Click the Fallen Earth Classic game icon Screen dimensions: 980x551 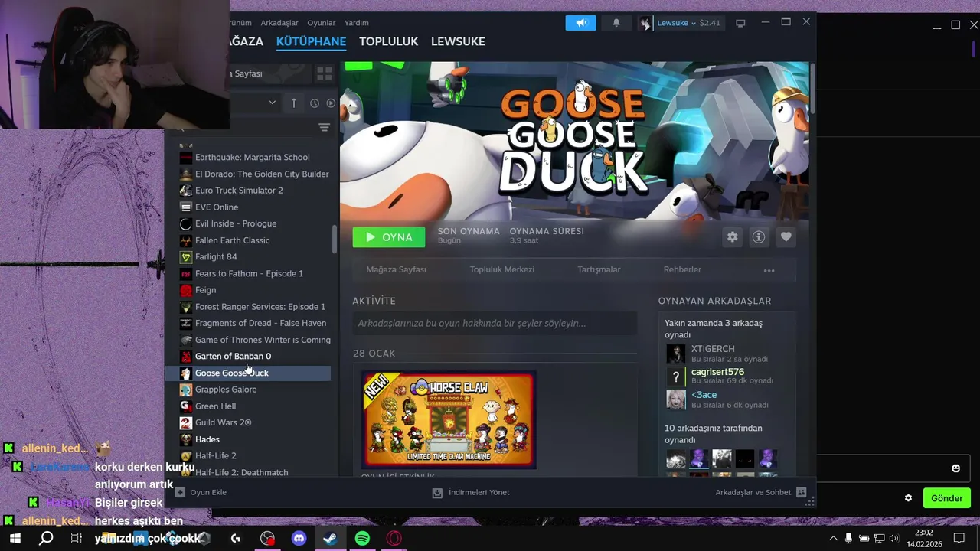click(x=185, y=240)
